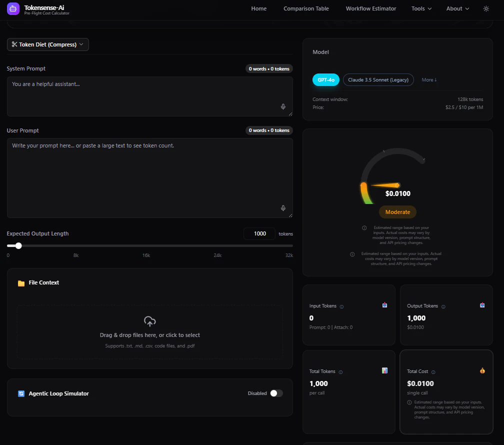
Task: Toggle the light/dark theme sun icon
Action: pos(486,8)
